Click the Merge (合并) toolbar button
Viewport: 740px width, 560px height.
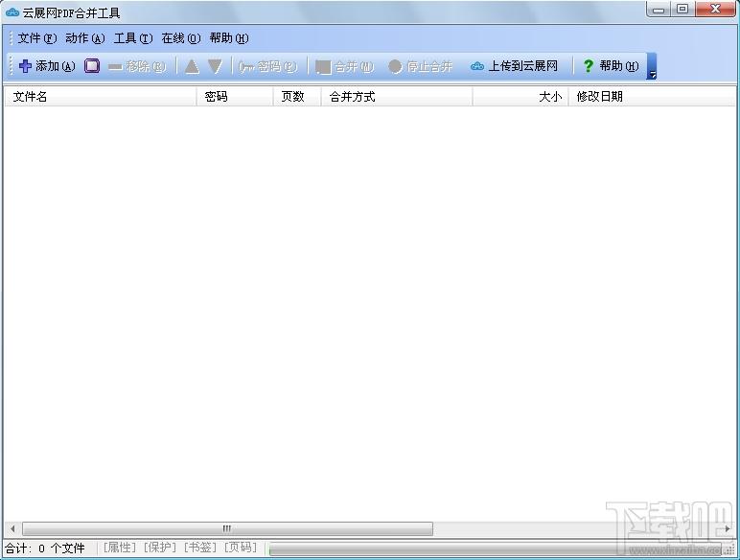(344, 66)
